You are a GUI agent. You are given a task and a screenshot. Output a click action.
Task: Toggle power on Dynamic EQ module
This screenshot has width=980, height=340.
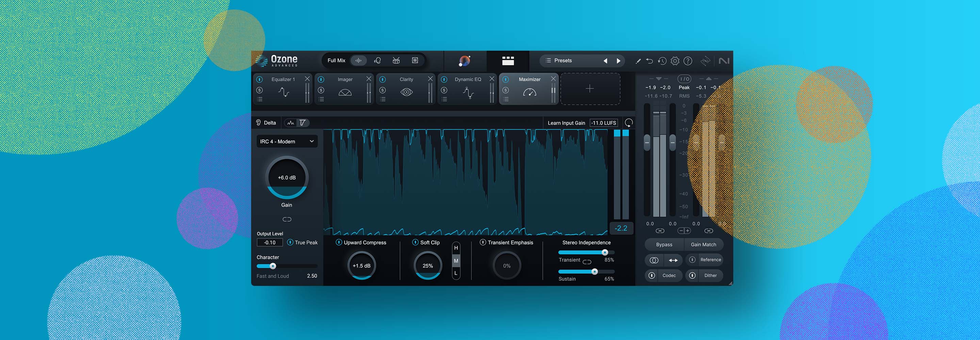point(444,80)
